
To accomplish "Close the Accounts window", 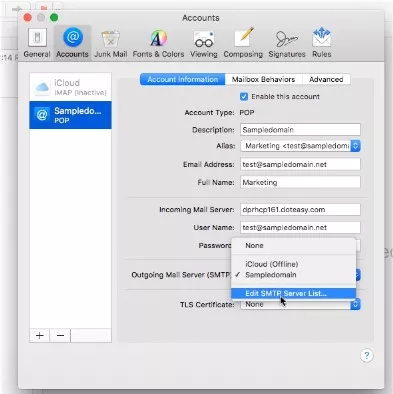I will pyautogui.click(x=27, y=17).
